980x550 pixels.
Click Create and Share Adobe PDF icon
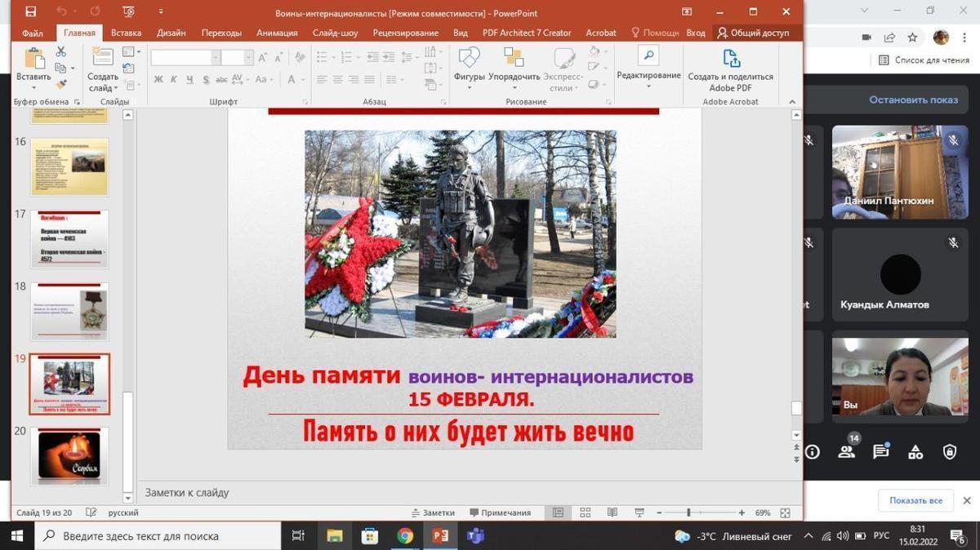click(x=731, y=59)
